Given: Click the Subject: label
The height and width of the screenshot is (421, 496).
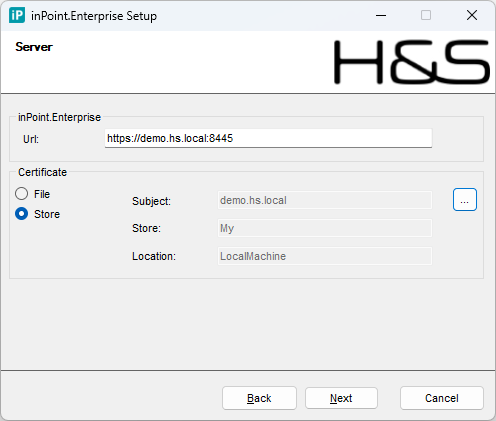Looking at the screenshot, I should coord(151,201).
